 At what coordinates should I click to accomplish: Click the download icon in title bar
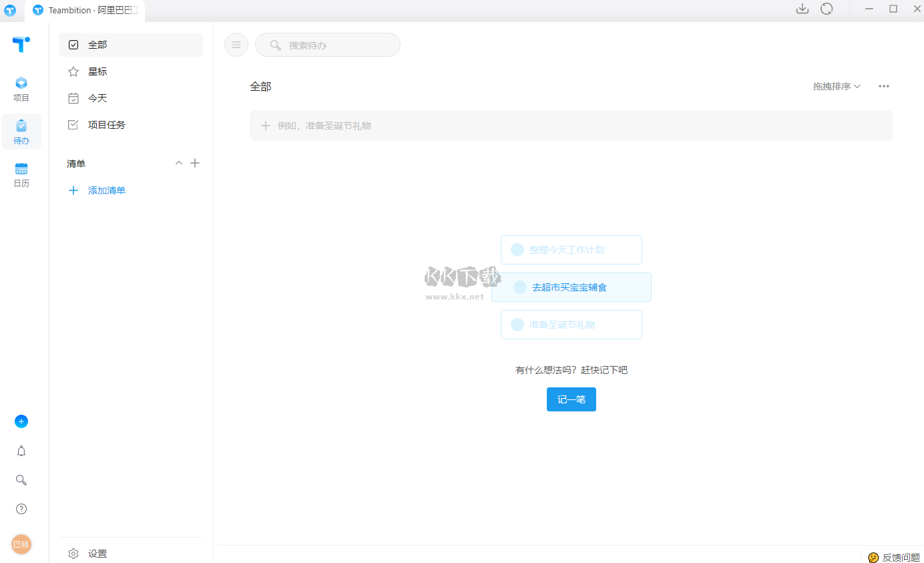coord(802,9)
